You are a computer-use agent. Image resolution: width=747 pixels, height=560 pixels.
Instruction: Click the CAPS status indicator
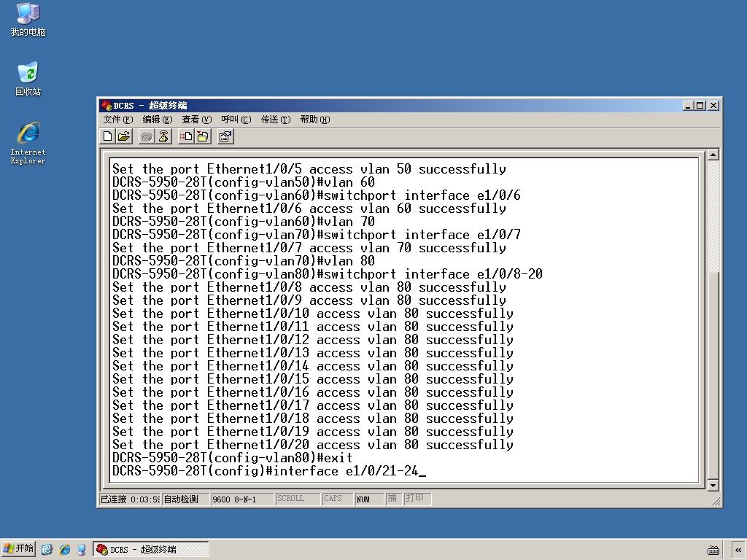(x=337, y=499)
